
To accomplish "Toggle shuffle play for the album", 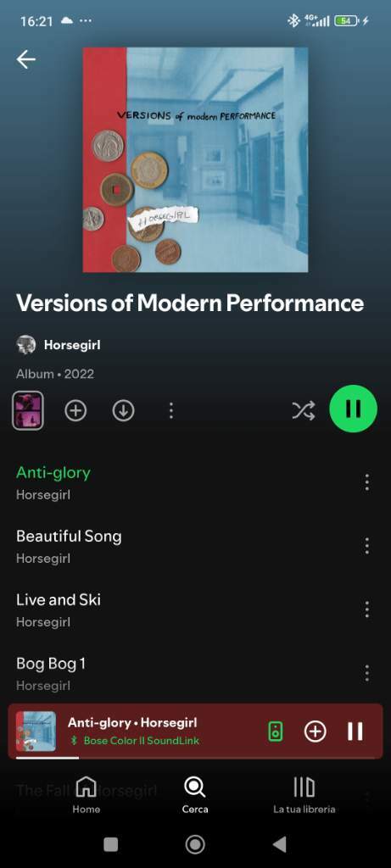I will (x=304, y=410).
